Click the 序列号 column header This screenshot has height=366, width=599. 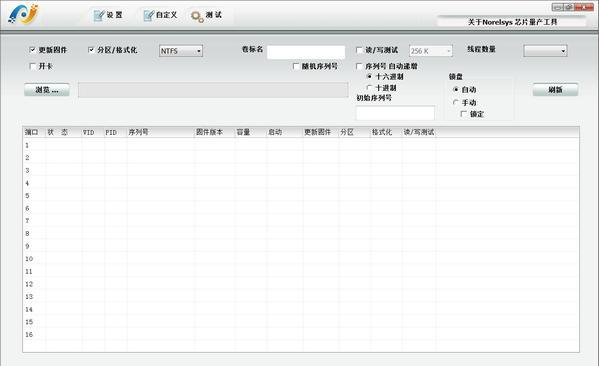[160, 132]
